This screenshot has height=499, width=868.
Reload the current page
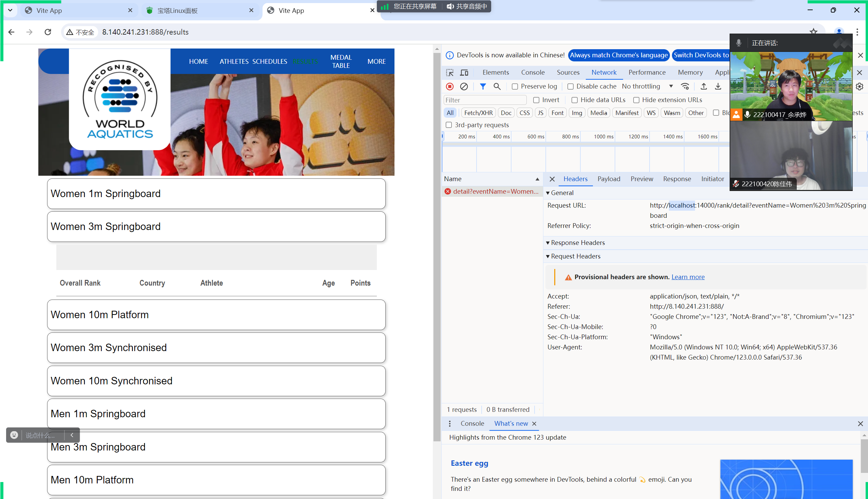click(48, 32)
